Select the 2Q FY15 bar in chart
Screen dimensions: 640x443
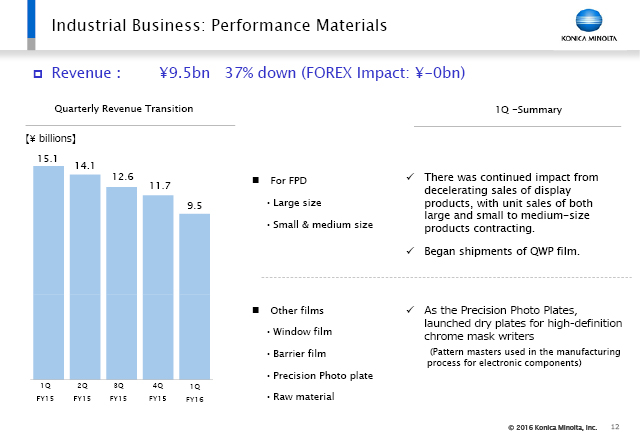85,277
